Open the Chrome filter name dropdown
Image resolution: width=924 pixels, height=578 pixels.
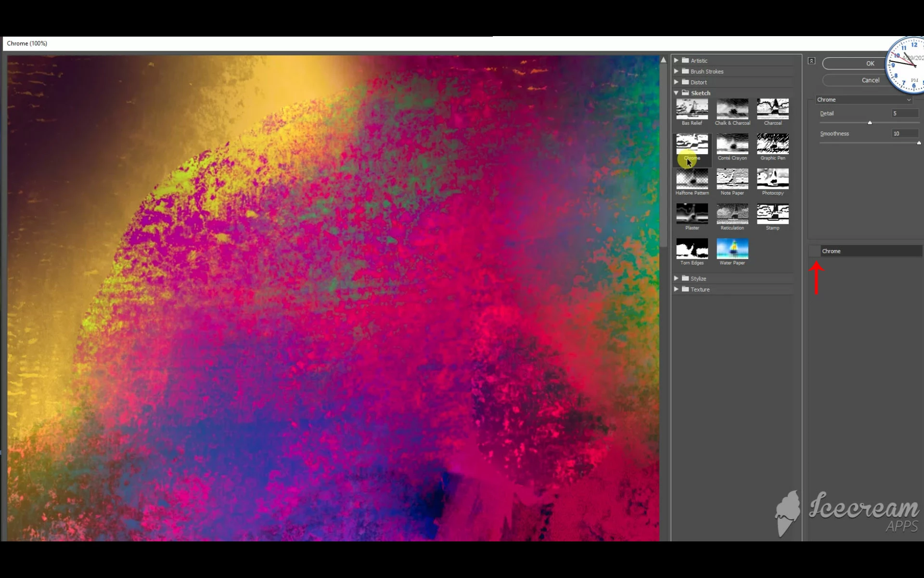864,100
